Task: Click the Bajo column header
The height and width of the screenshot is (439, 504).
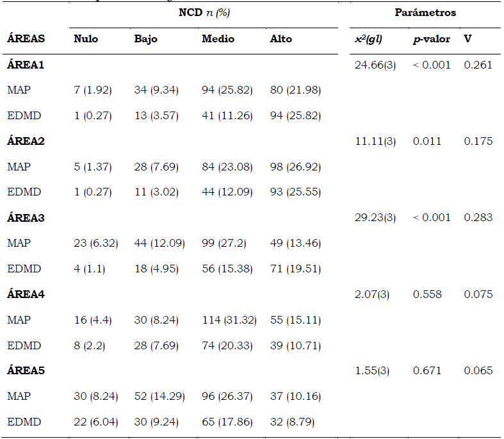Action: [x=145, y=39]
